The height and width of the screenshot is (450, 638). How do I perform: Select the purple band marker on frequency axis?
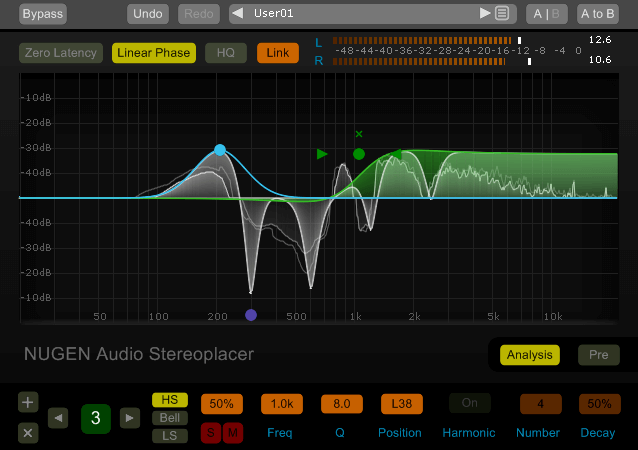[251, 315]
